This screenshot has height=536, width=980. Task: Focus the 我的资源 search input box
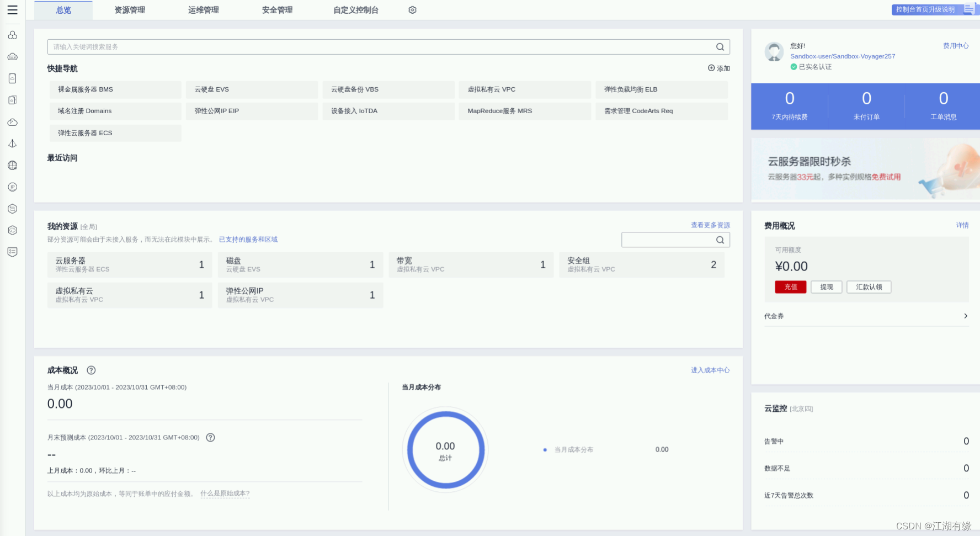(x=675, y=240)
